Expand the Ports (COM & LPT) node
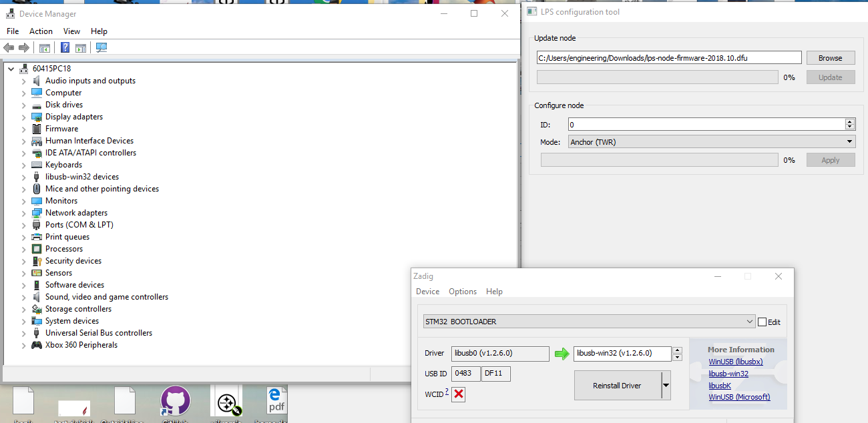The image size is (868, 423). [24, 225]
